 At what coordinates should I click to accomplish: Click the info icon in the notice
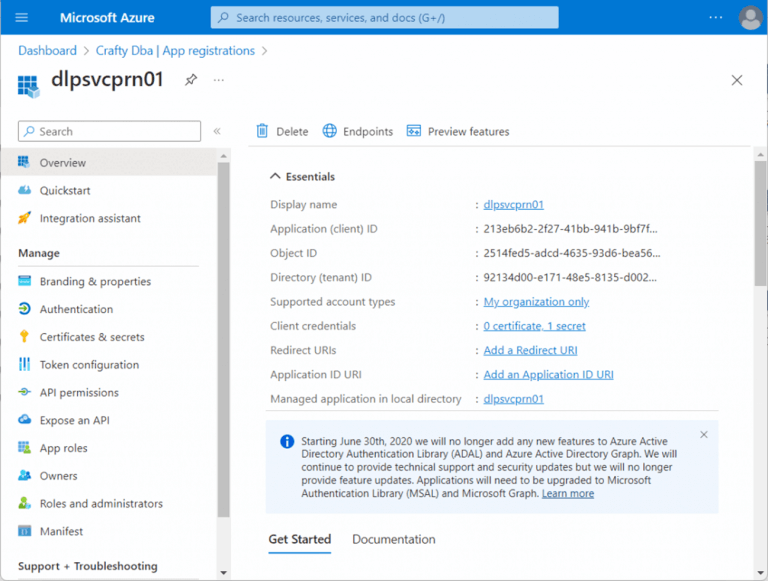(x=287, y=441)
